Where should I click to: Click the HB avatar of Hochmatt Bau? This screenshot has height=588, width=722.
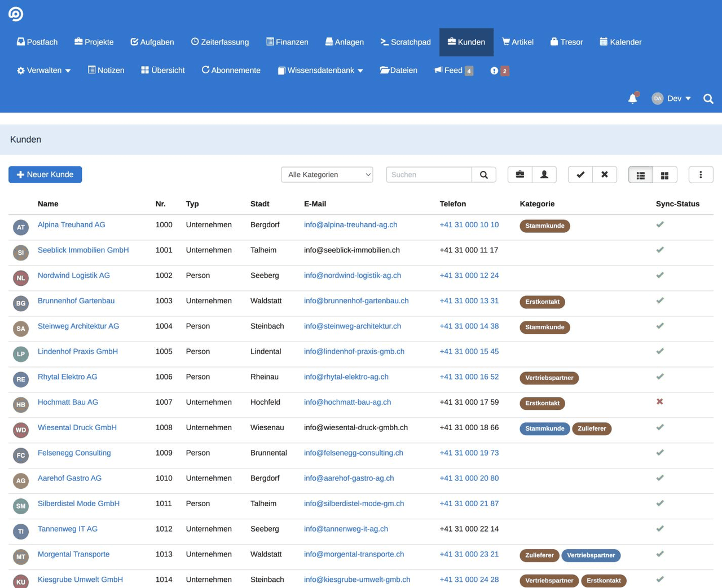pos(21,405)
